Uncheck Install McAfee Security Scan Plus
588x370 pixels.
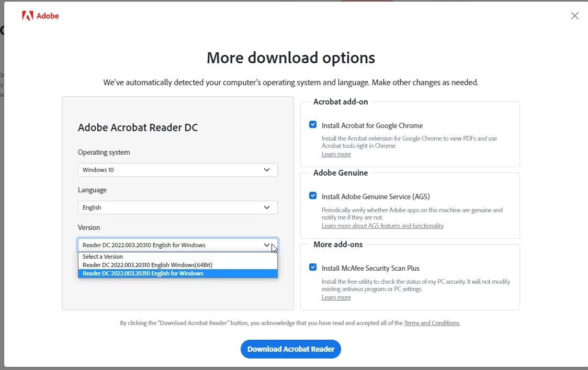pos(313,268)
